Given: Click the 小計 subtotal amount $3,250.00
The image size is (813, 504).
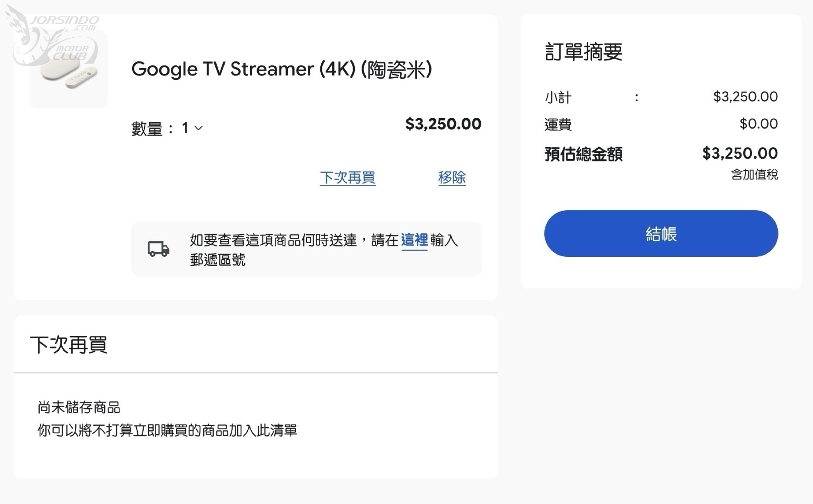Looking at the screenshot, I should [x=746, y=96].
